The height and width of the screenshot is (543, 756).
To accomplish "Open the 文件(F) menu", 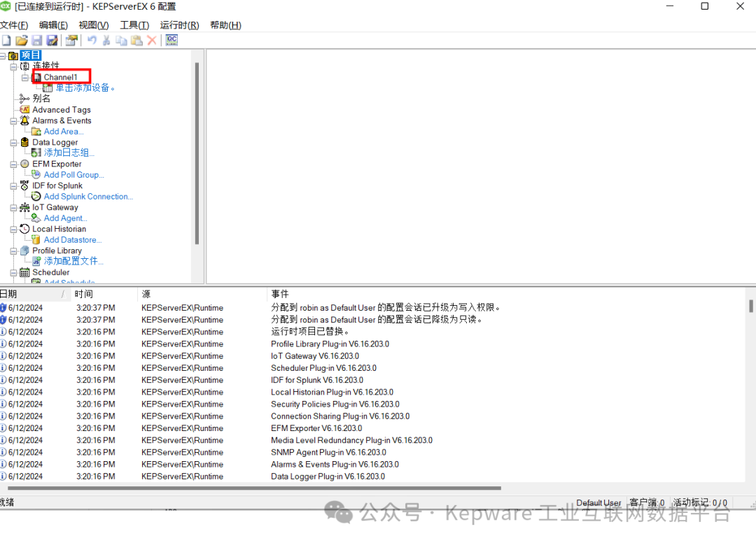I will point(14,25).
